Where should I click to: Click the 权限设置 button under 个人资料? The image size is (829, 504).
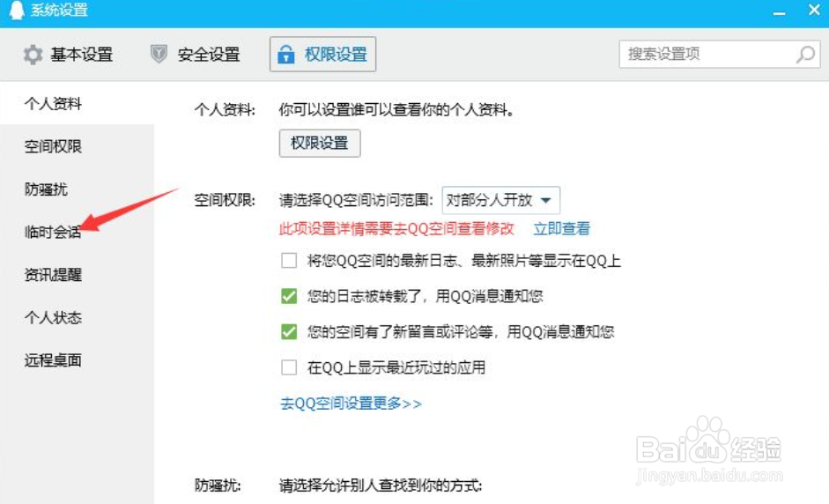320,144
